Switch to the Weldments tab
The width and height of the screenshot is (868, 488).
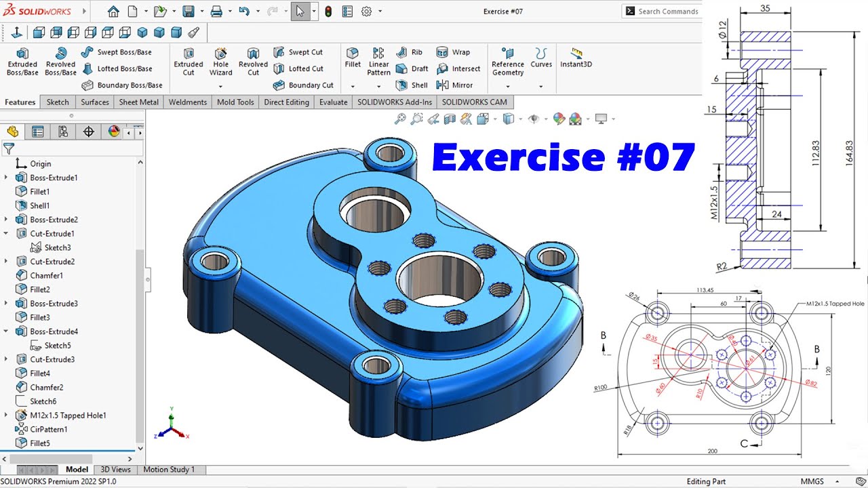point(188,102)
